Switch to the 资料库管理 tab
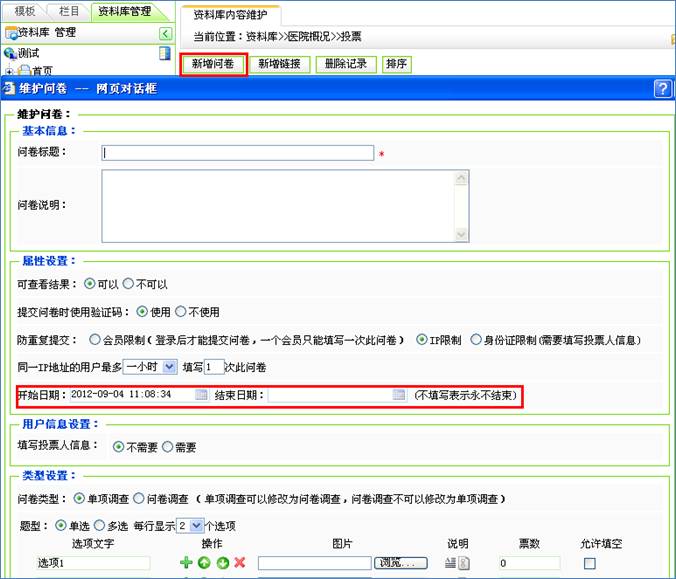Viewport: 676px width, 579px height. pos(125,11)
